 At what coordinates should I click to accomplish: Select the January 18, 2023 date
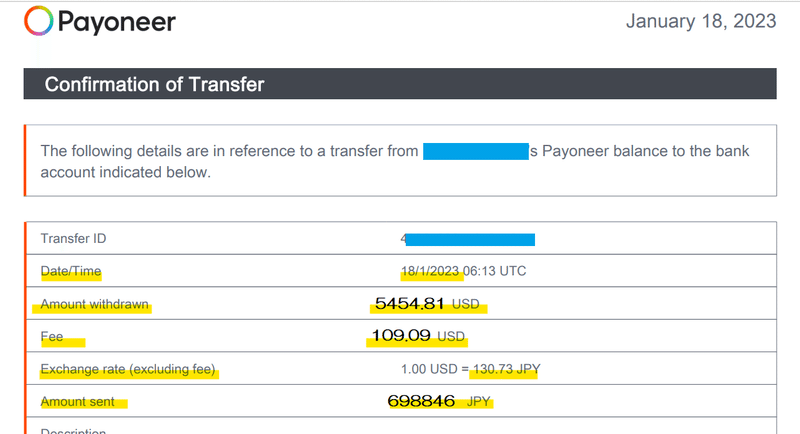(x=701, y=21)
